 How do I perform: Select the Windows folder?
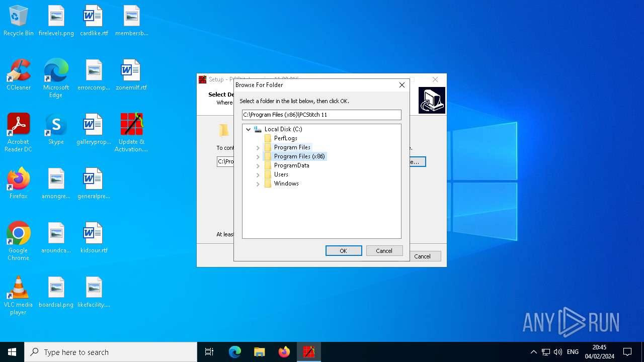pyautogui.click(x=287, y=184)
